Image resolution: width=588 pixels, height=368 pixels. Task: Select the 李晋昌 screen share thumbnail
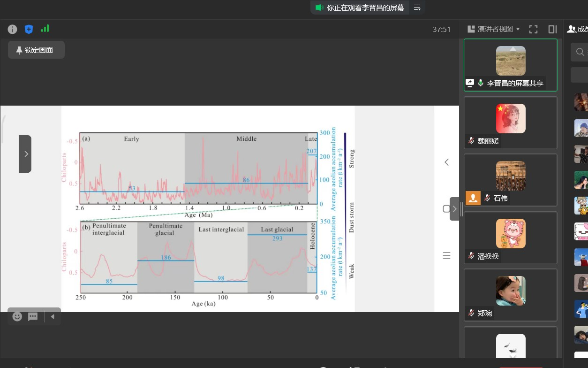pos(511,65)
